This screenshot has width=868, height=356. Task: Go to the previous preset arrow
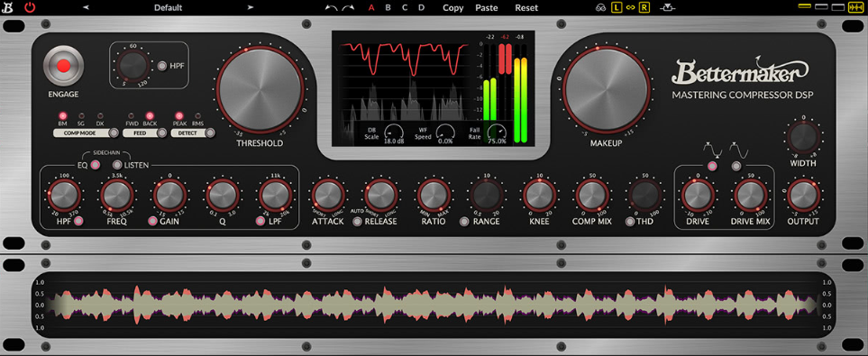pos(86,8)
